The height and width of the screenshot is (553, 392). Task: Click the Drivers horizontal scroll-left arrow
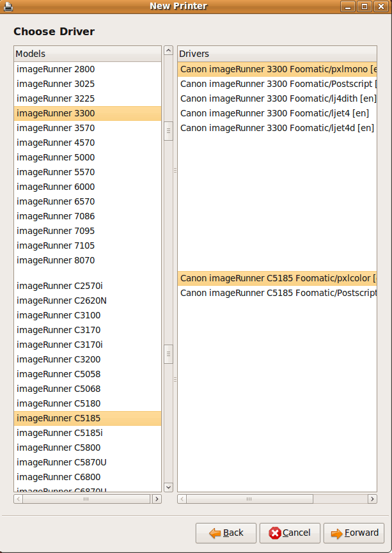(182, 499)
